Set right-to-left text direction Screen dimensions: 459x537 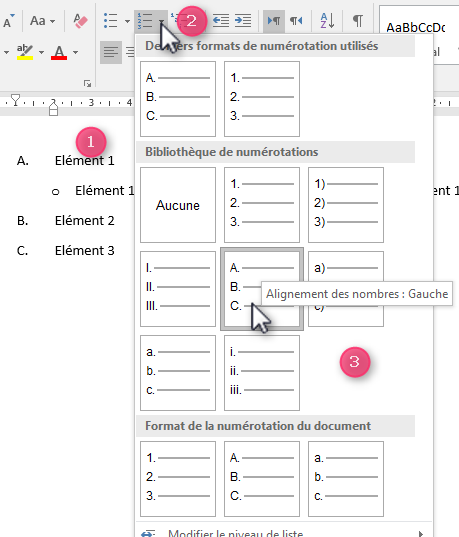click(x=296, y=21)
